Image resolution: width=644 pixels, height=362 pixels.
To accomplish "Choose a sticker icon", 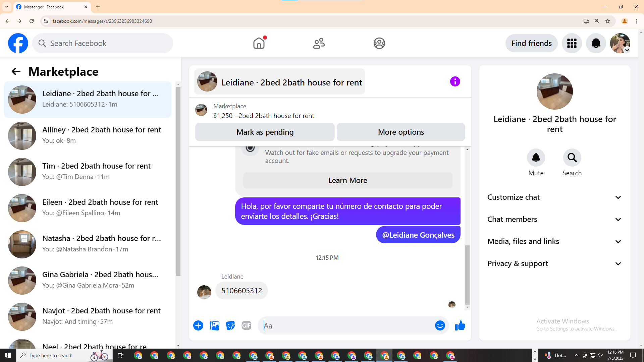I will point(230,325).
